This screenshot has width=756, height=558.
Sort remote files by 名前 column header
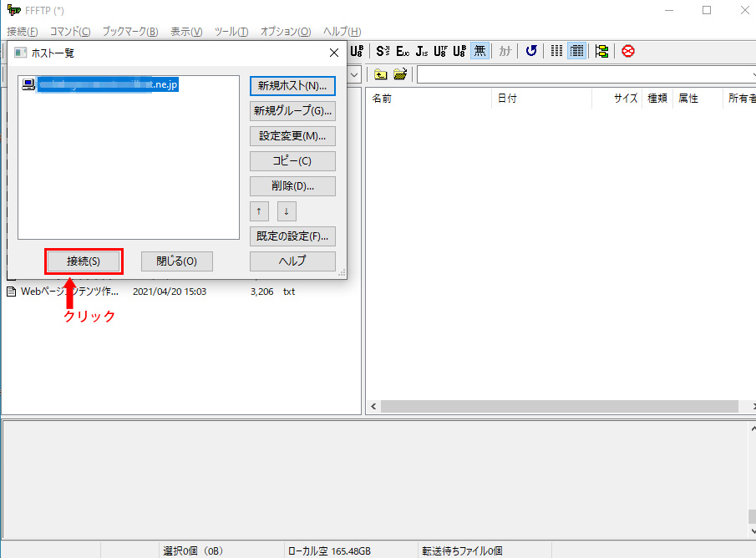click(x=428, y=98)
